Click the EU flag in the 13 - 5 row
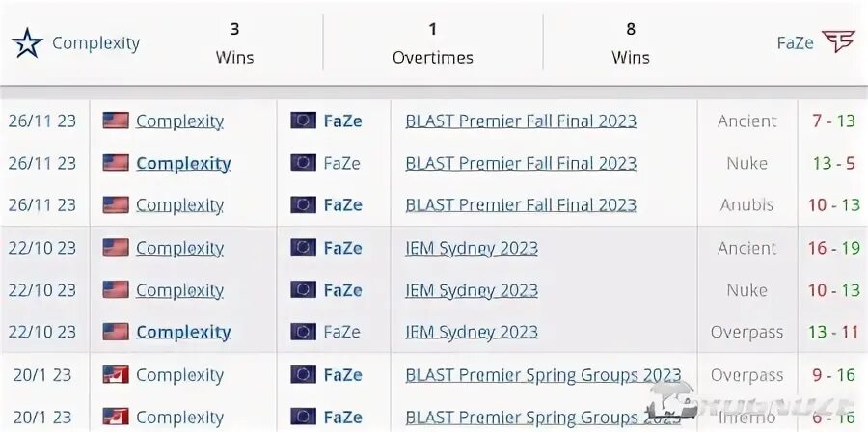This screenshot has height=432, width=868. [303, 163]
